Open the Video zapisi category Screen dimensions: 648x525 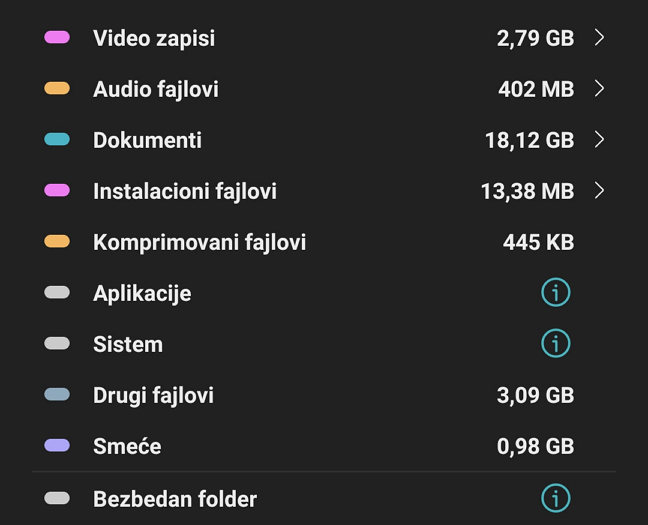point(154,38)
